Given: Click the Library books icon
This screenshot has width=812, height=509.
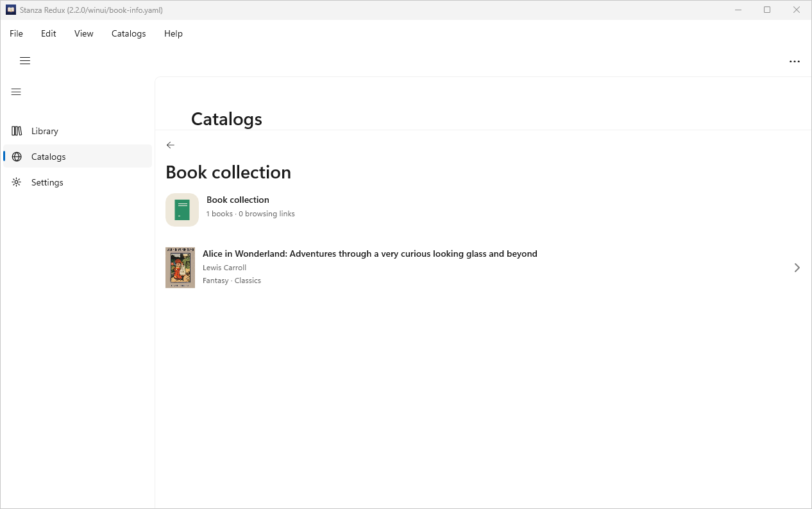Looking at the screenshot, I should point(17,131).
